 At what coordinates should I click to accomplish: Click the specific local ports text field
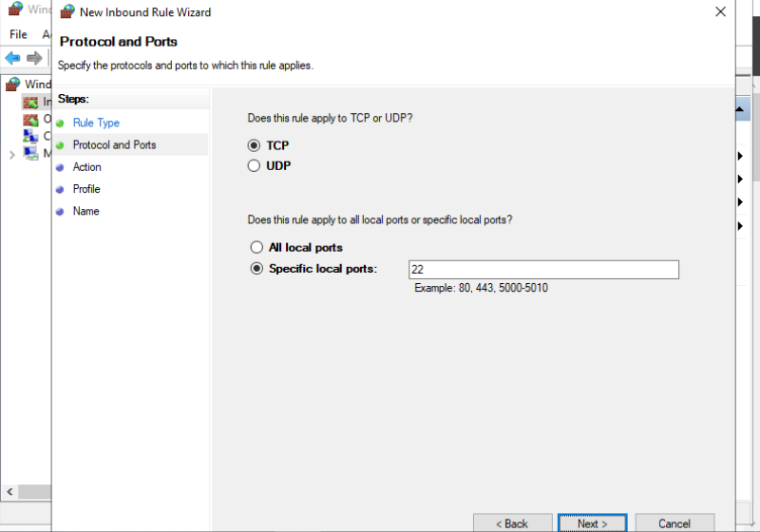point(543,270)
